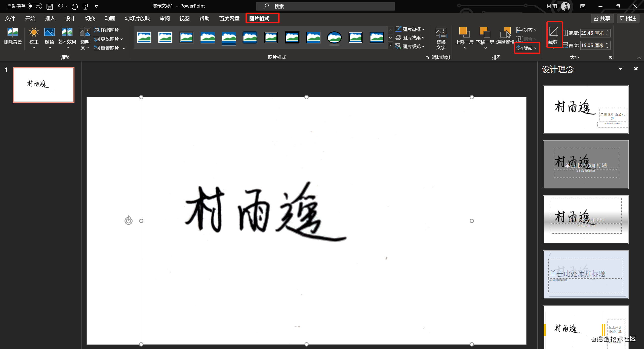Viewport: 644px width, 349px height.
Task: Toggle 自动保存 (AutoSave) on
Action: coord(34,6)
